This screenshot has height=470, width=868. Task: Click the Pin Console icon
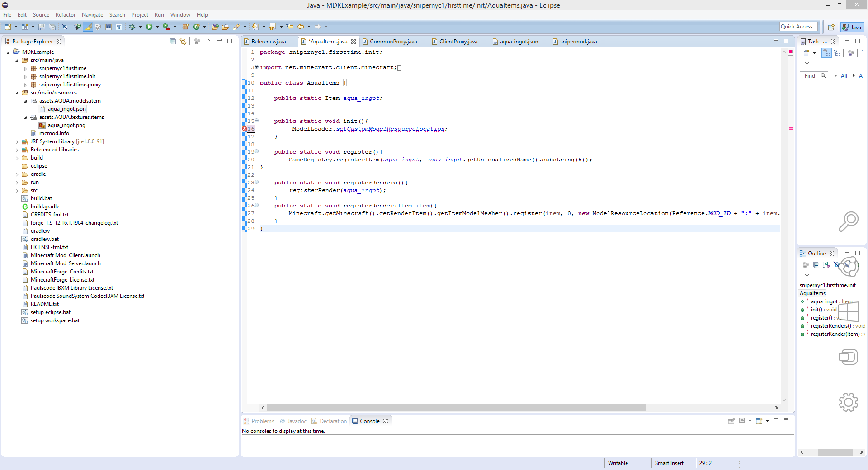tap(731, 421)
